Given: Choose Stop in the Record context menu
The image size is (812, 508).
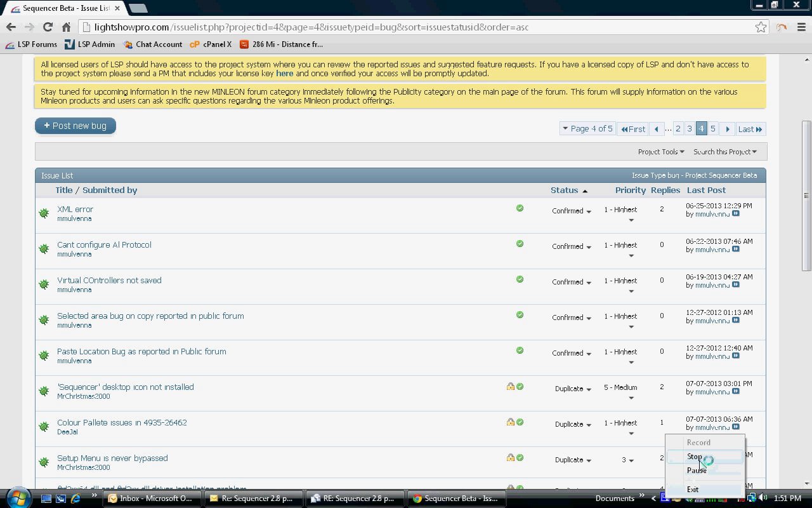Looking at the screenshot, I should click(704, 457).
